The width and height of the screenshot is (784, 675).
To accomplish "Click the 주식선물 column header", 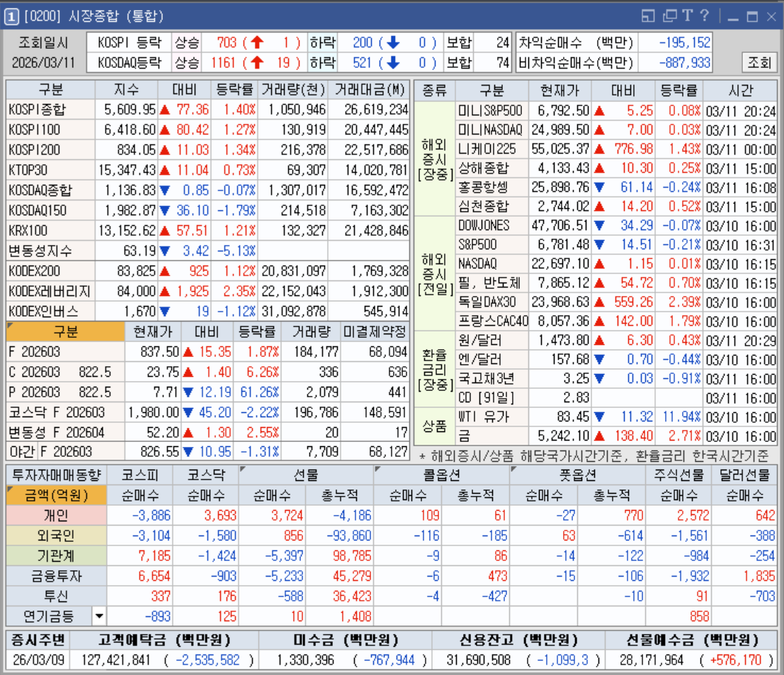I will click(678, 475).
